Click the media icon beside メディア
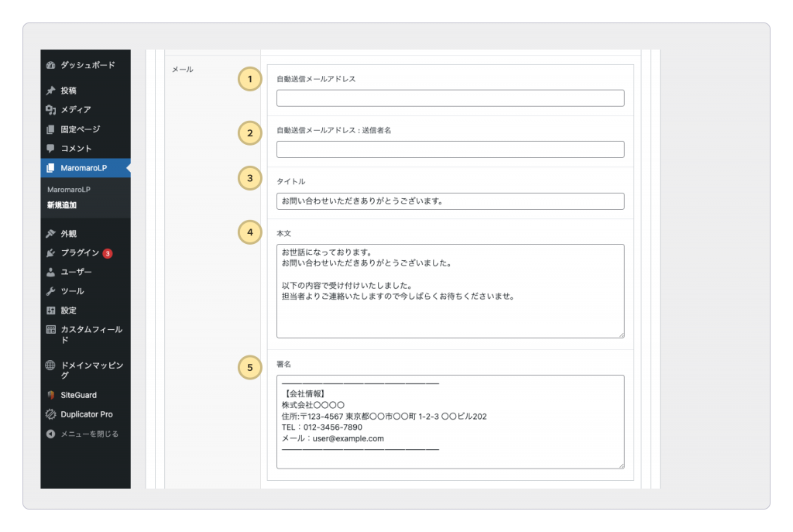The height and width of the screenshot is (532, 793). (x=51, y=110)
